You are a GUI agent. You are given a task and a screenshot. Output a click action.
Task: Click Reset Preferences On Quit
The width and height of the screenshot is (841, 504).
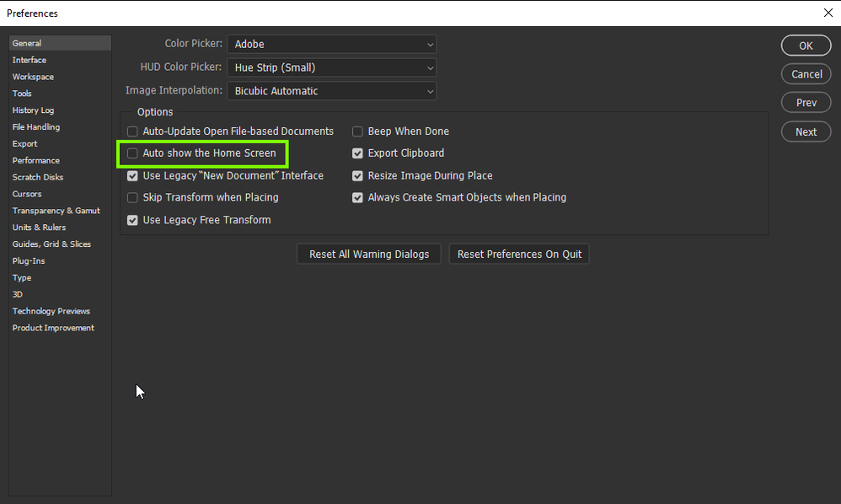(x=519, y=254)
